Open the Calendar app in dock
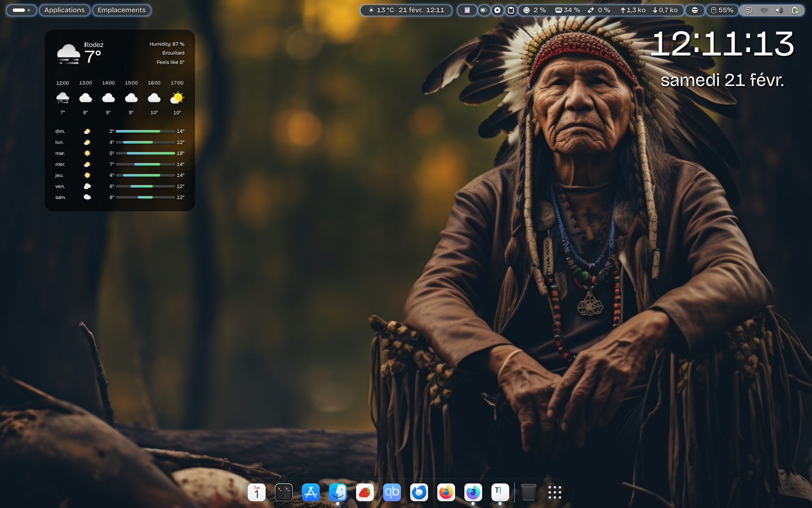The height and width of the screenshot is (508, 812). [257, 492]
